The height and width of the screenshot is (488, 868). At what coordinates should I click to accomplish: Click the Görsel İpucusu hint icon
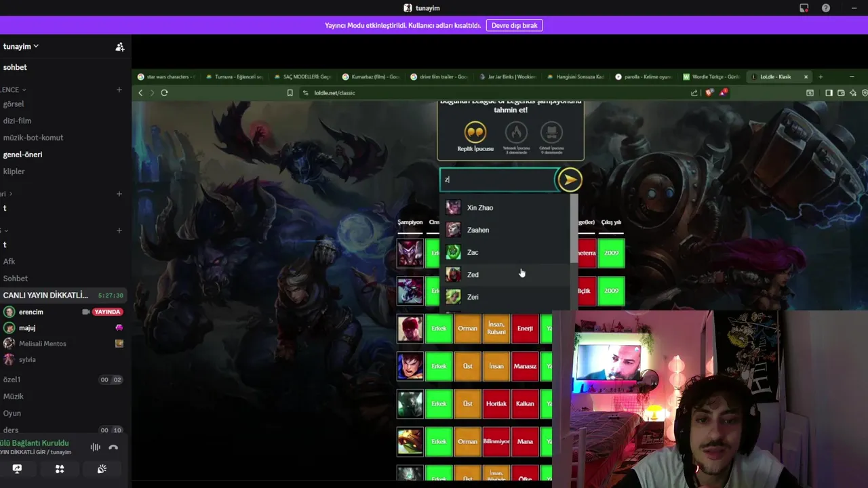point(551,132)
